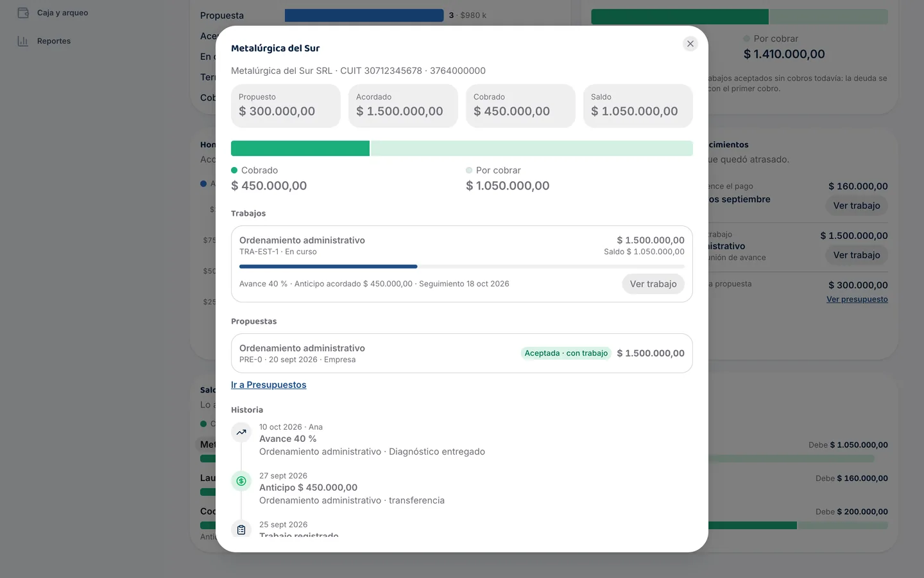Screen dimensions: 924x578
Task: Click the Debe $ 1.050.000,00 row in the background
Action: pyautogui.click(x=848, y=445)
